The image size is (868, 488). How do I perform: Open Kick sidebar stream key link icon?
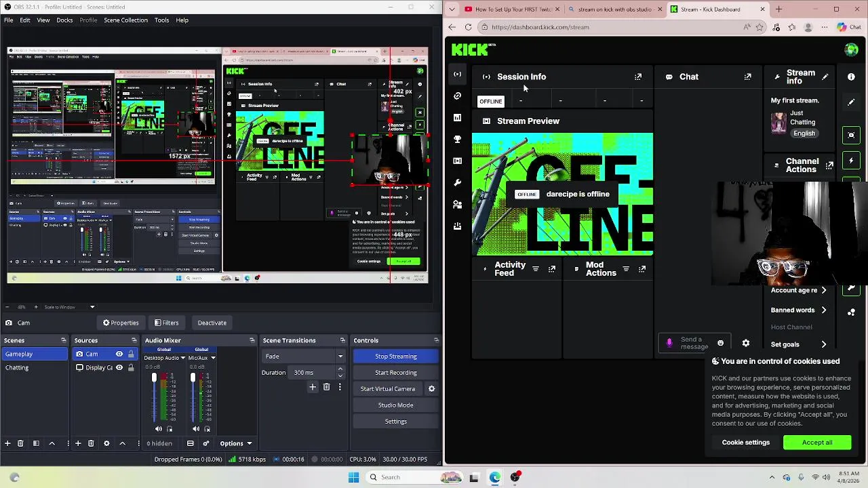(457, 96)
